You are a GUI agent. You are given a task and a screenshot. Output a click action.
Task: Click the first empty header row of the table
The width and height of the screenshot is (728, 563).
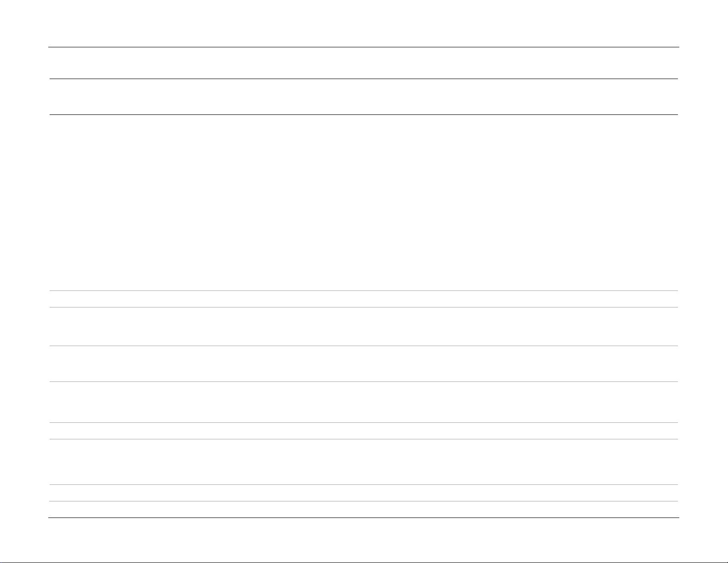pyautogui.click(x=364, y=63)
